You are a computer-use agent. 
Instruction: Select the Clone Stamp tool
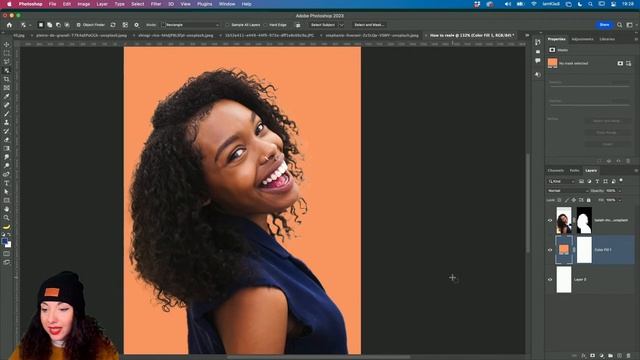(7, 122)
